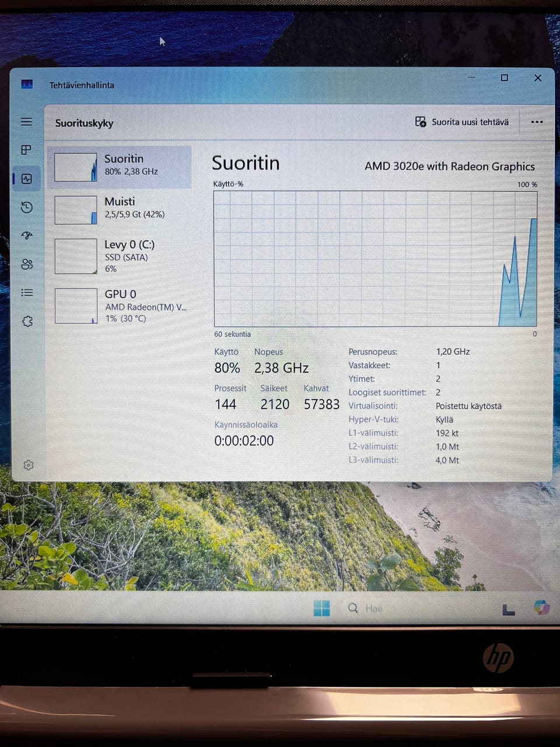Open Task Manager settings gear
This screenshot has width=560, height=747.
pos(28,465)
